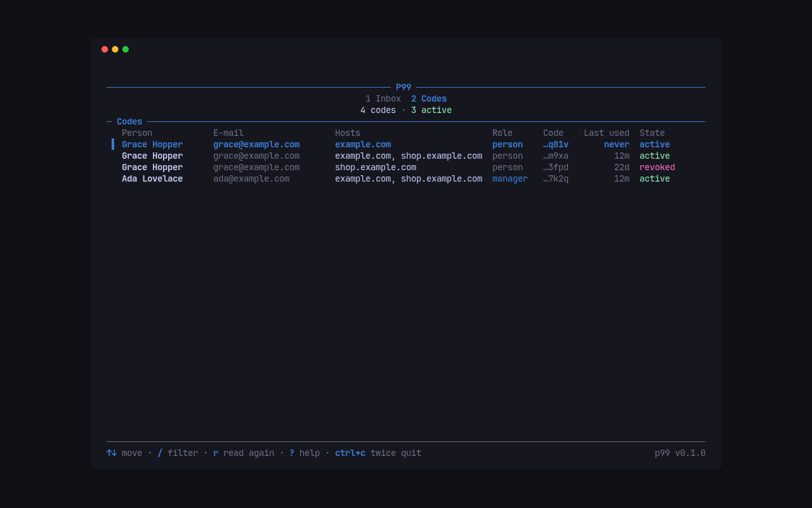Select the 2 Codes tab

click(x=429, y=99)
